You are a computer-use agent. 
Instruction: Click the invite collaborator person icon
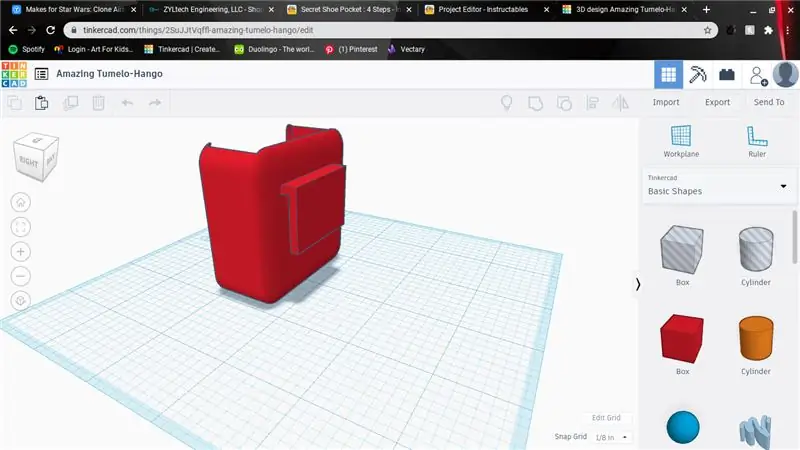coord(758,76)
